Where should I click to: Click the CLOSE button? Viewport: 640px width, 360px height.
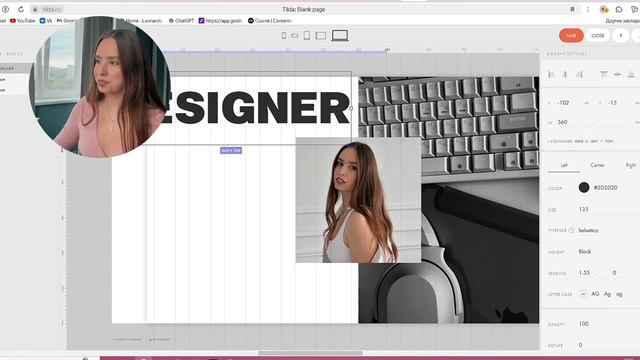[598, 36]
